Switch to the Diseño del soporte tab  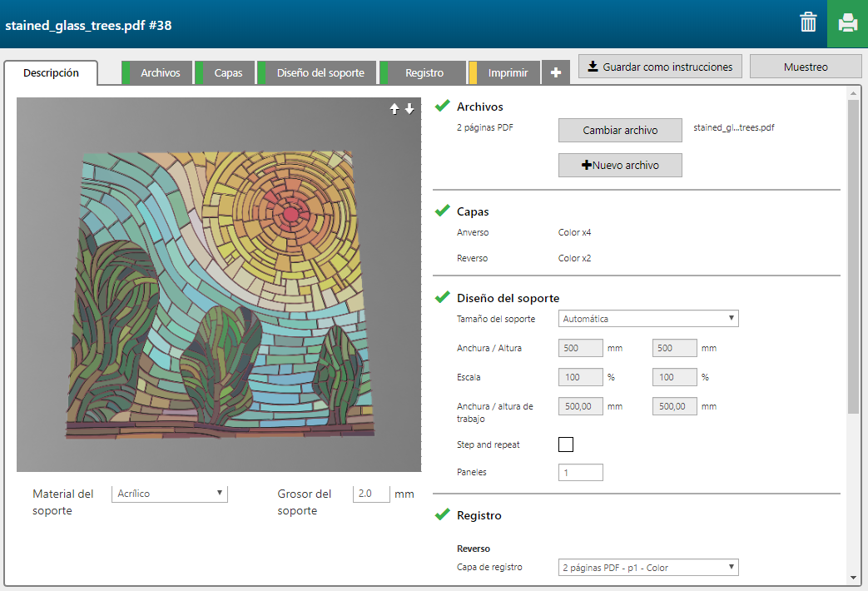(x=320, y=73)
